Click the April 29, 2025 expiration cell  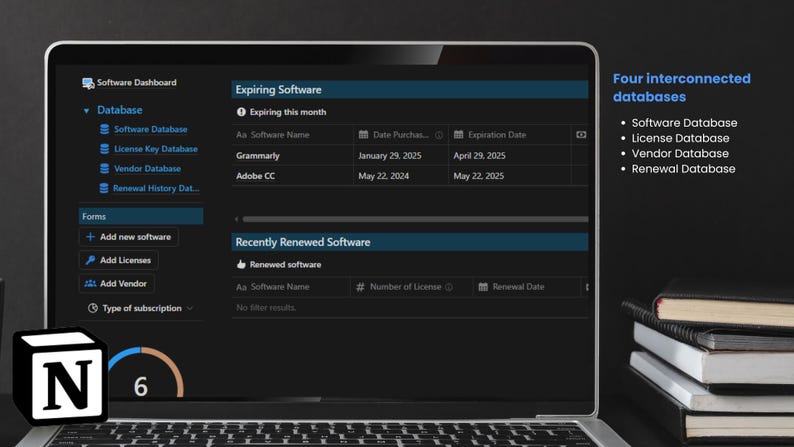(479, 156)
